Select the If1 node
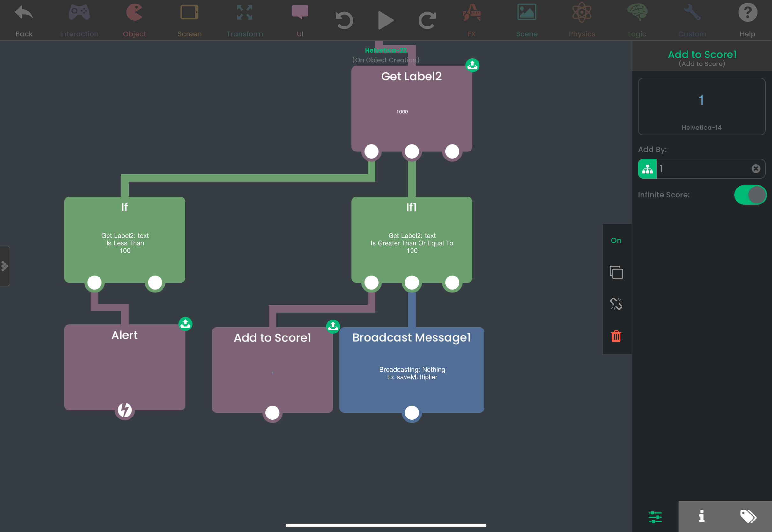 pyautogui.click(x=412, y=240)
